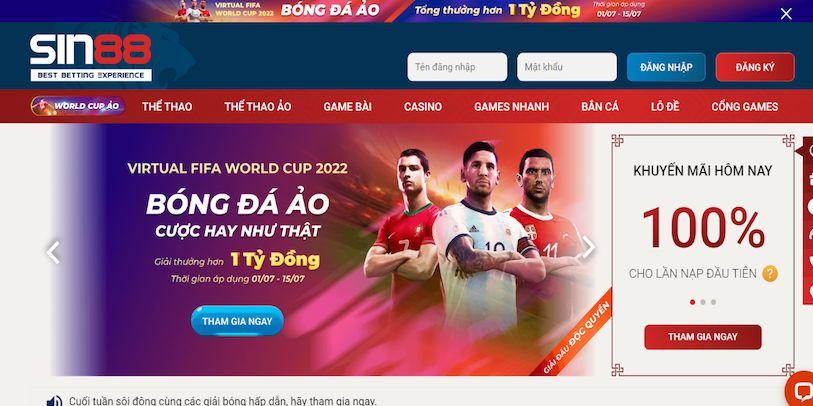Close the top promotional banner
Image resolution: width=813 pixels, height=406 pixels.
pyautogui.click(x=786, y=14)
